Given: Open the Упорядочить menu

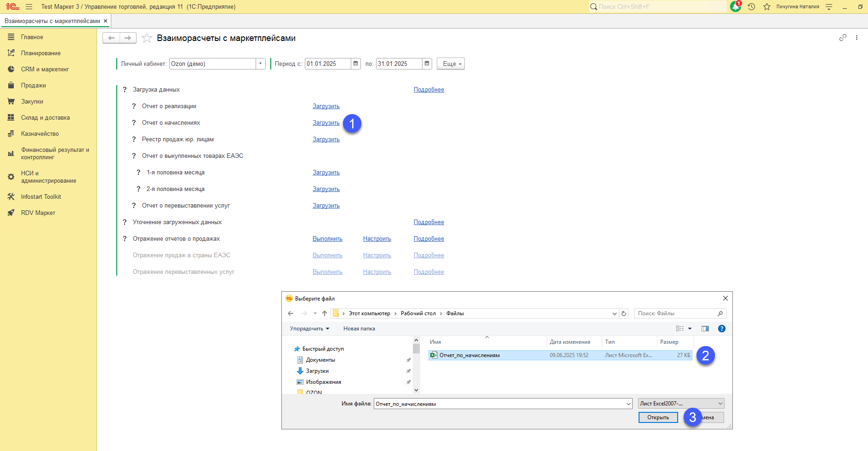Looking at the screenshot, I should (x=309, y=329).
